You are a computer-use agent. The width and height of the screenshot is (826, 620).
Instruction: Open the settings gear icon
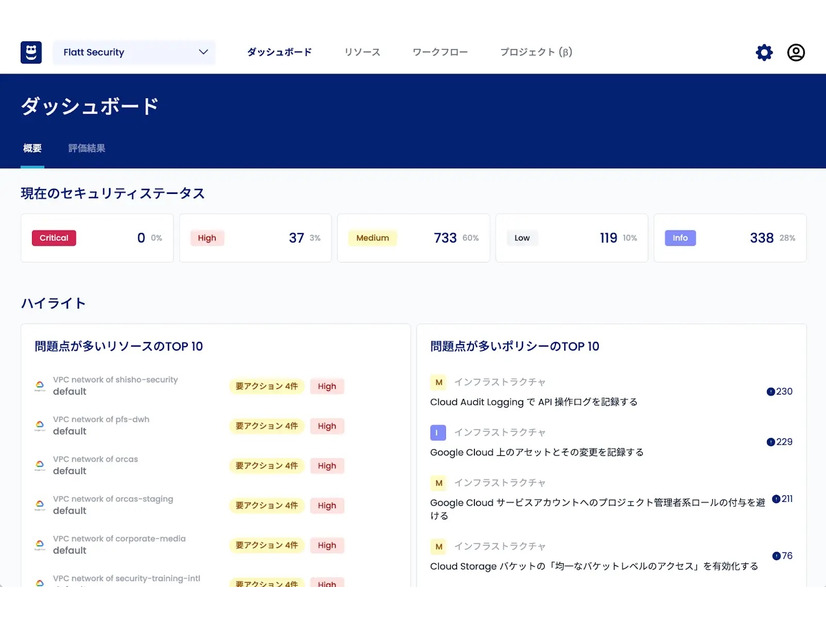pos(764,52)
